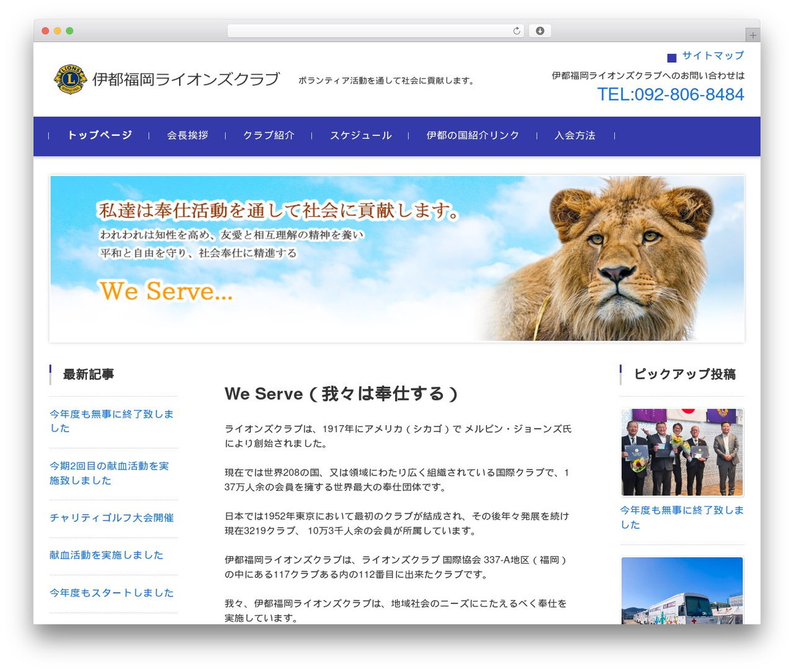Click the TEL:092-806-8484 phone number

pos(671,94)
